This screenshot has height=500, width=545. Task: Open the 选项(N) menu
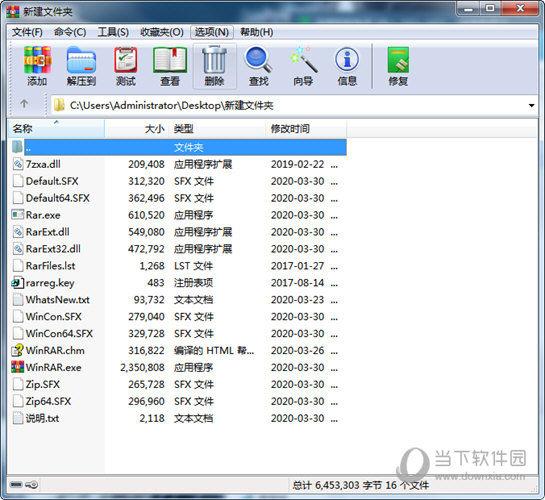tap(212, 32)
